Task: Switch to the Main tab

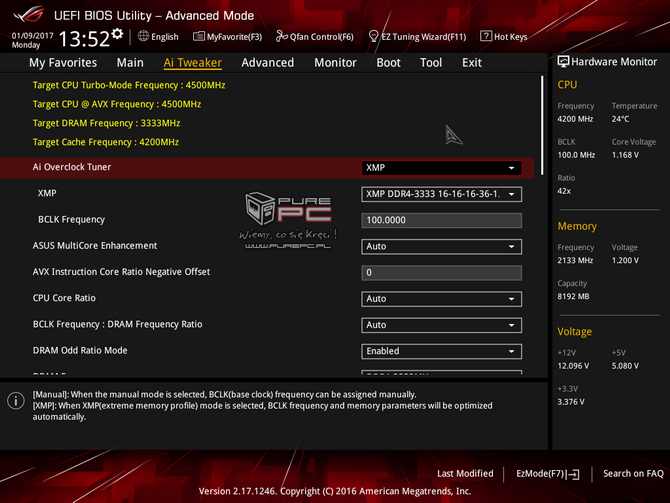Action: click(130, 63)
